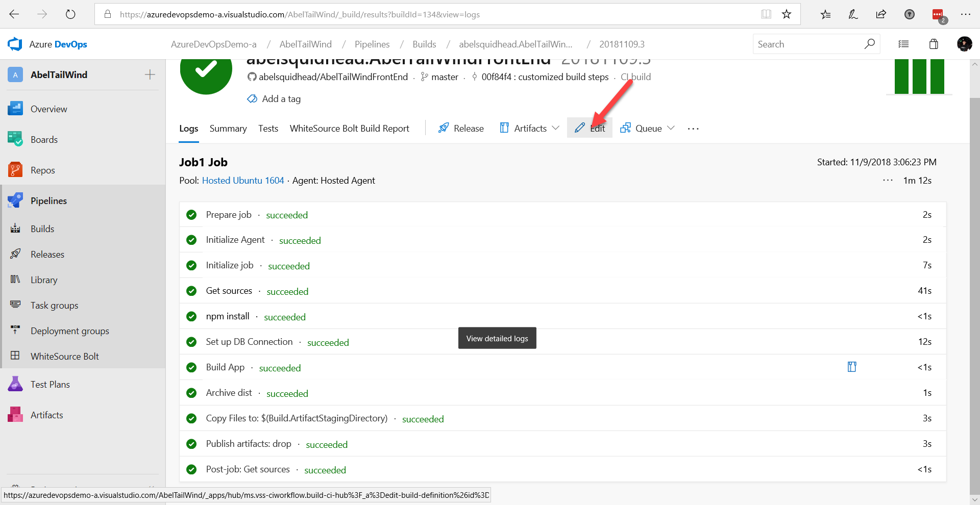Viewport: 980px width, 505px height.
Task: Click the search magnifier icon
Action: point(869,44)
